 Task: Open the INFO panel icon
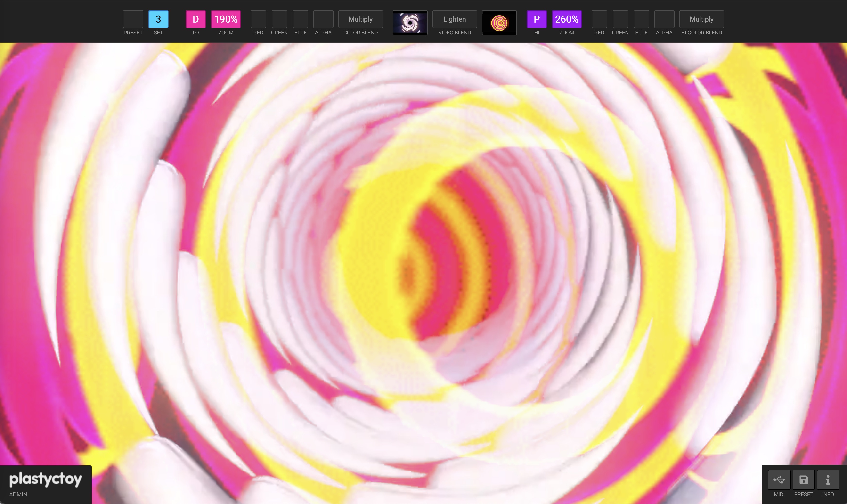point(828,480)
